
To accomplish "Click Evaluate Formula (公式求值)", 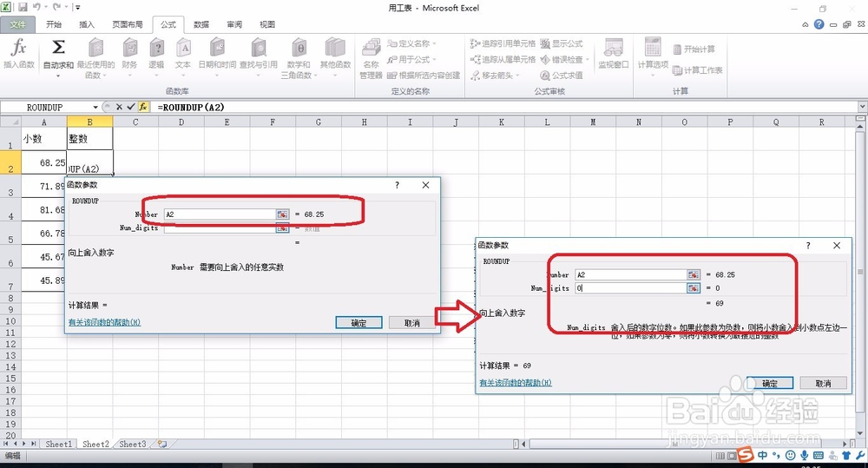I will (562, 76).
